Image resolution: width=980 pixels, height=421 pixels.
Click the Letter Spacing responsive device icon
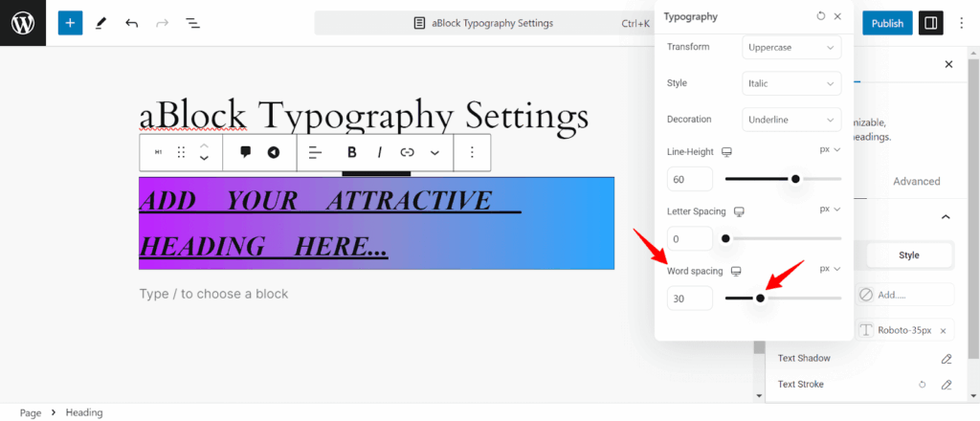click(739, 211)
